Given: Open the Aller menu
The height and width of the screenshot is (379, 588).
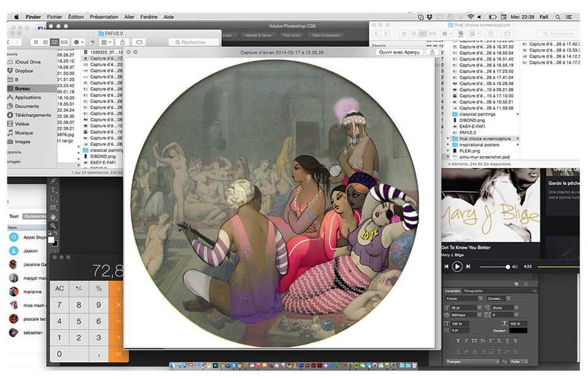Looking at the screenshot, I should pyautogui.click(x=130, y=17).
